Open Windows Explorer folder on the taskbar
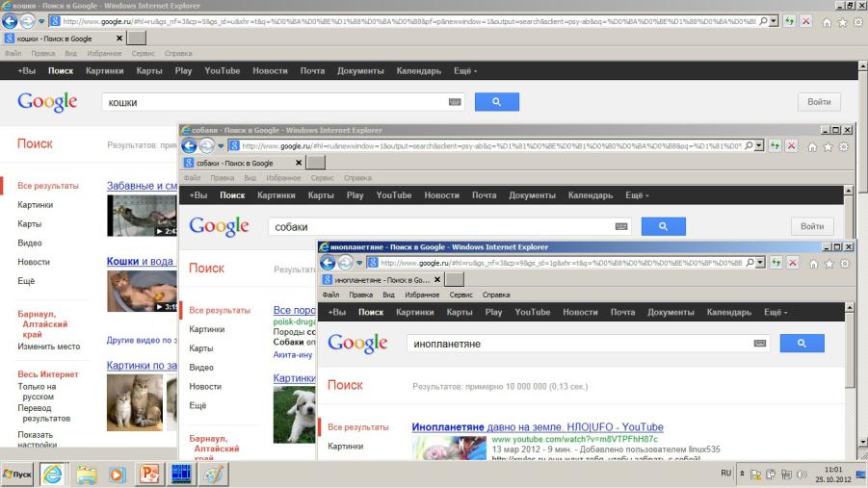 [x=86, y=475]
